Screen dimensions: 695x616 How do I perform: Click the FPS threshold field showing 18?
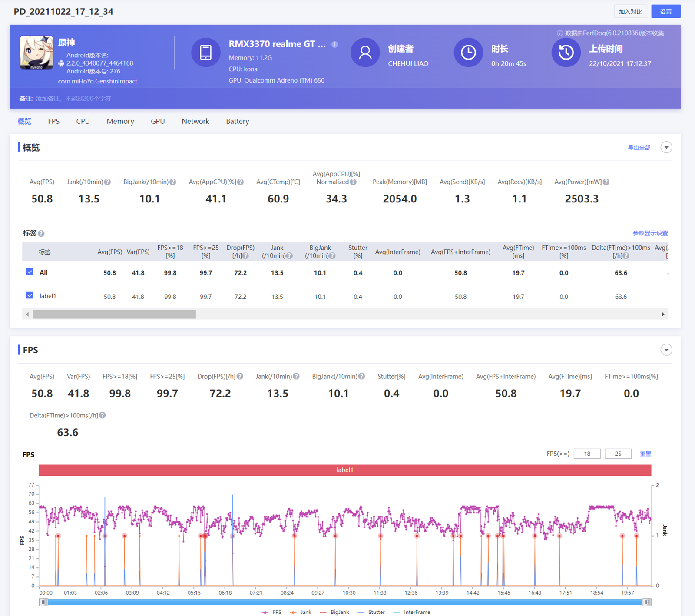pyautogui.click(x=587, y=454)
